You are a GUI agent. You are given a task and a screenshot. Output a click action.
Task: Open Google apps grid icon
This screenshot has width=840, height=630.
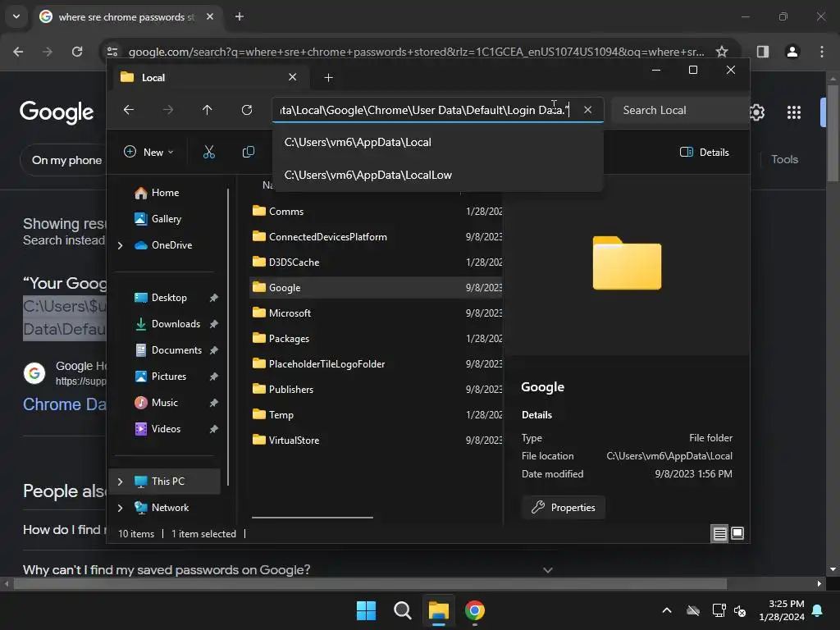pyautogui.click(x=794, y=112)
